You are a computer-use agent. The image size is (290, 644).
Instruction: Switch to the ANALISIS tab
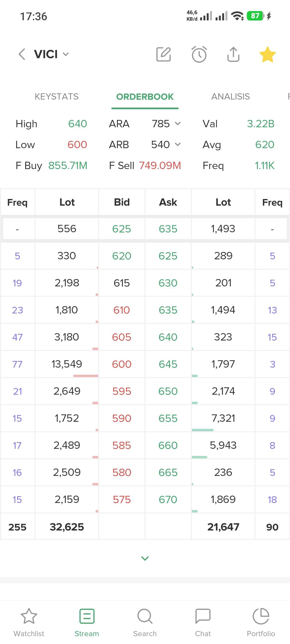(230, 96)
